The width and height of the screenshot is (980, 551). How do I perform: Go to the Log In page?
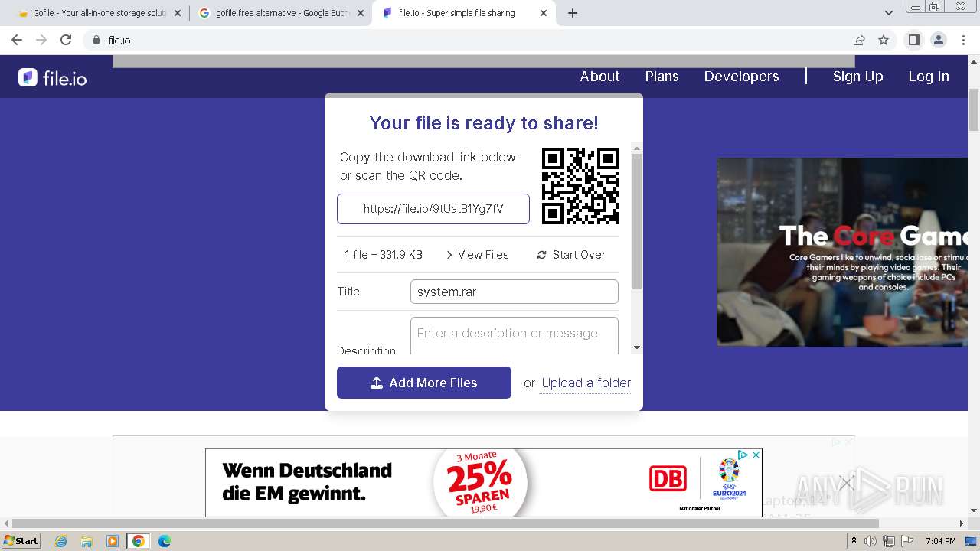(928, 77)
